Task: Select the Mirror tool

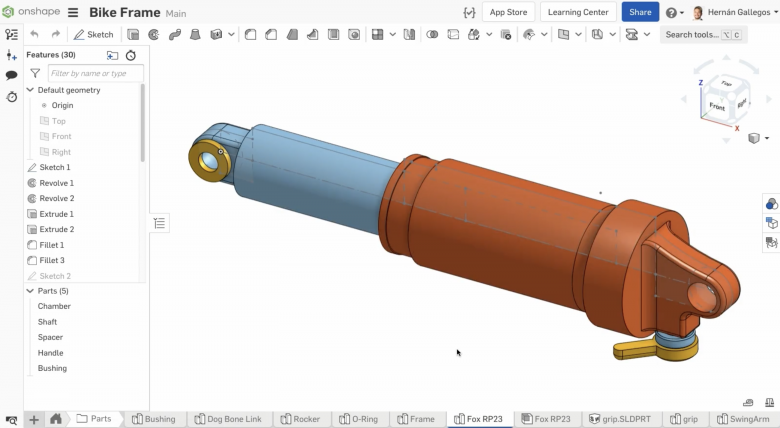Action: point(409,34)
